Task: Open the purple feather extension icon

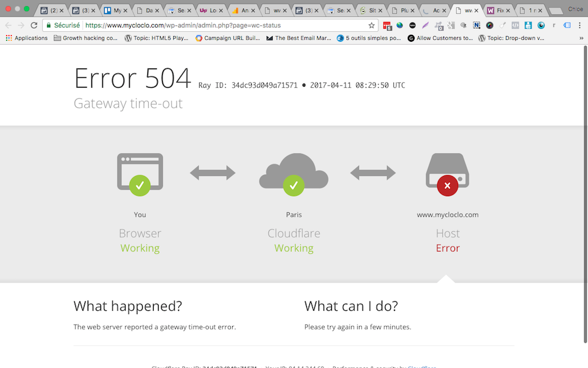Action: pos(425,25)
